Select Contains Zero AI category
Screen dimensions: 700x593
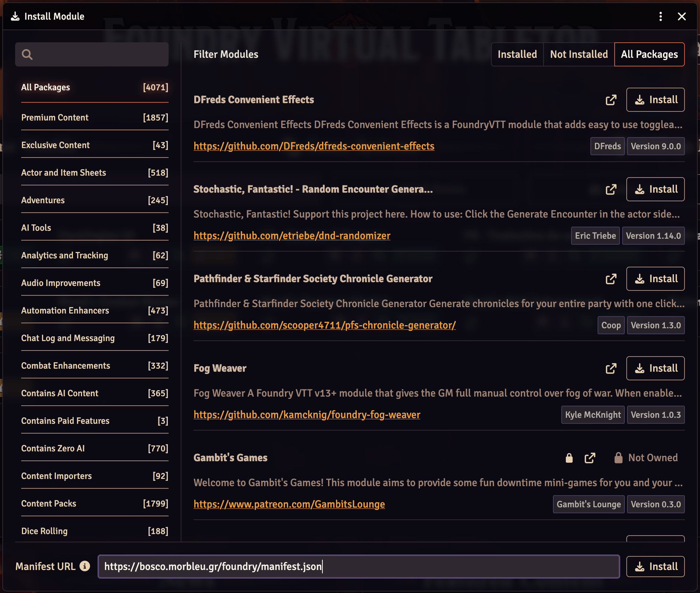[x=94, y=448]
